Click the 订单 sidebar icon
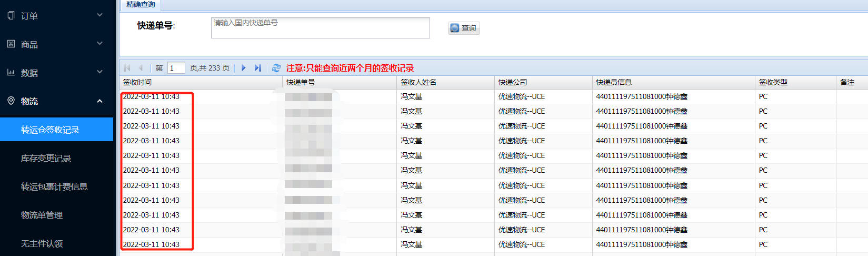 click(x=11, y=15)
